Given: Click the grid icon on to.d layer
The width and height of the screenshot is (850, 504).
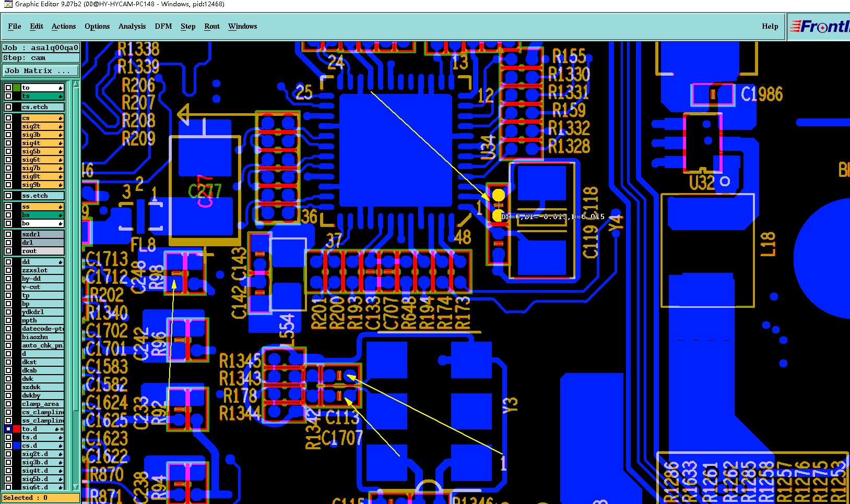Looking at the screenshot, I should click(x=62, y=429).
